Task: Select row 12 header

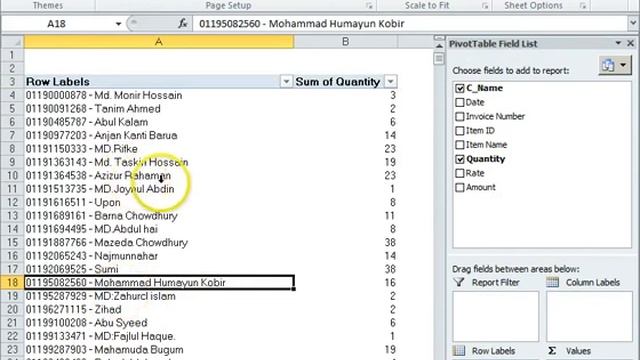Action: click(12, 202)
